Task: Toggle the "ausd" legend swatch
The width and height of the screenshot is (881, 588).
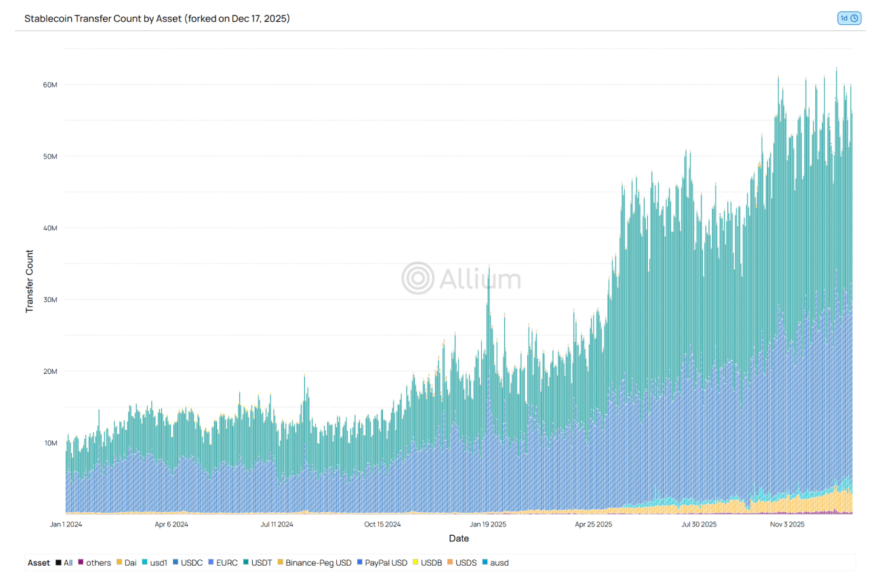Action: pos(485,563)
